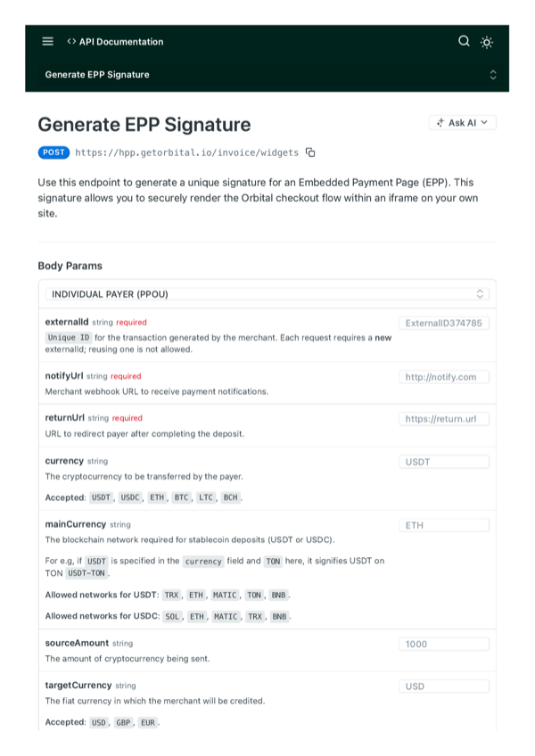Click the search magnifier icon
The width and height of the screenshot is (535, 756).
(x=464, y=41)
